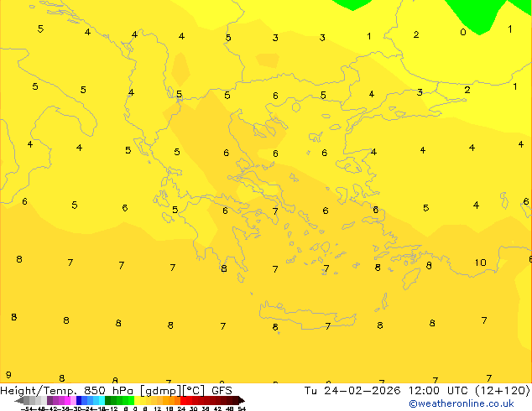Click the bright magenta legend swatch
The image size is (532, 411).
[x=67, y=400]
